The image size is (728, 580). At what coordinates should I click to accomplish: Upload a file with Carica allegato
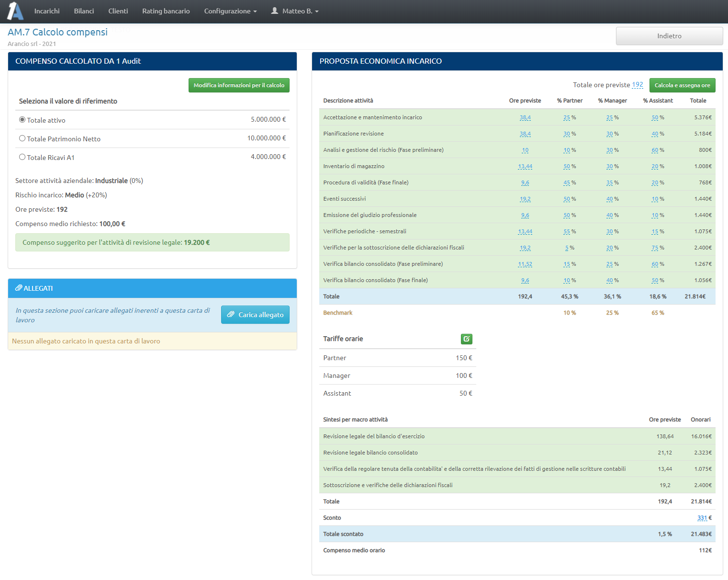tap(255, 315)
